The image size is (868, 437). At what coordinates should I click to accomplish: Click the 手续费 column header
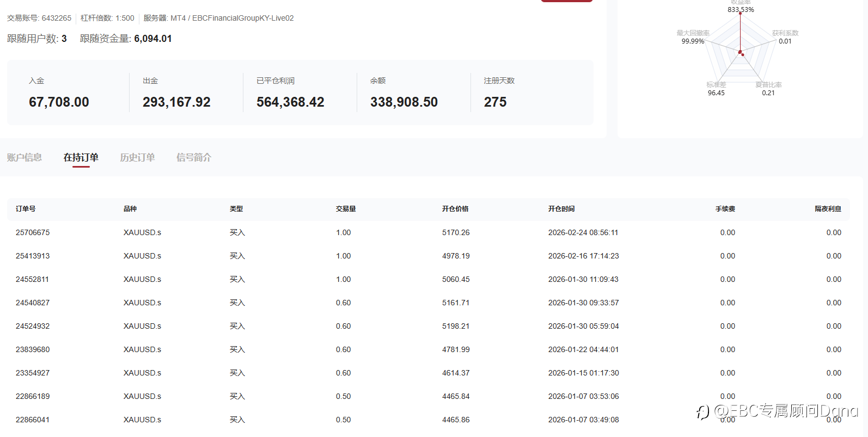(x=725, y=209)
